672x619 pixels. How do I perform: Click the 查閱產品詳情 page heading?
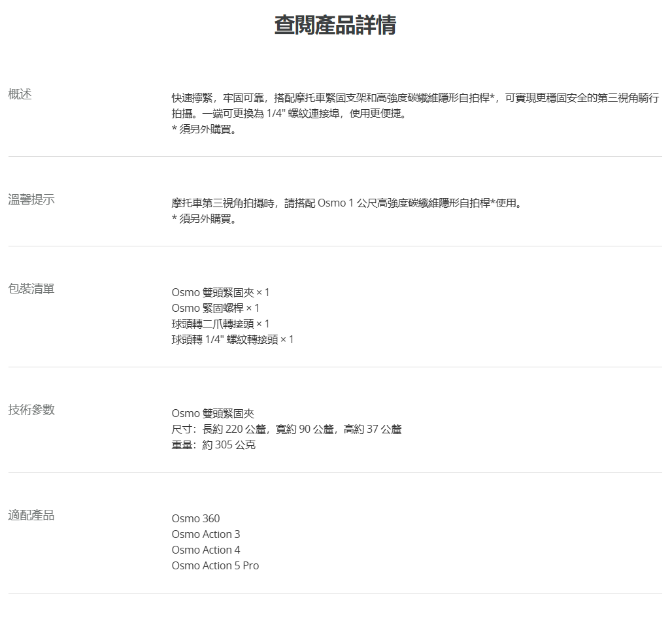(x=335, y=25)
